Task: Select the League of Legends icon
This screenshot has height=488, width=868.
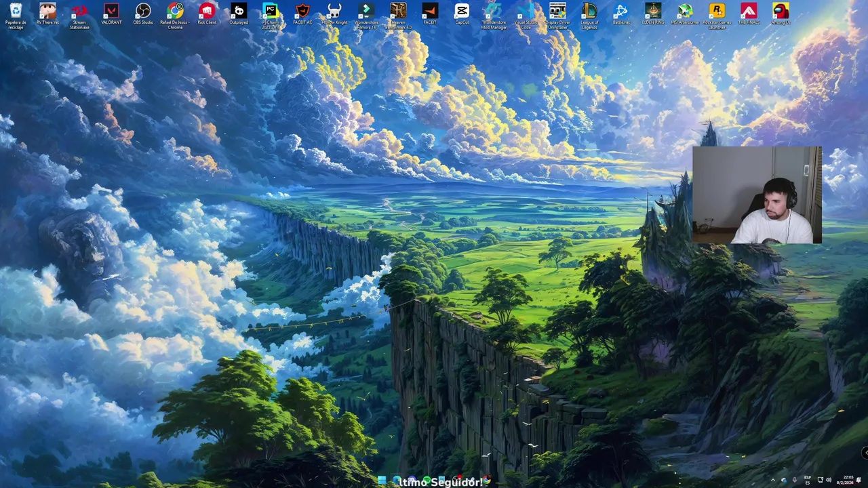Action: [x=589, y=15]
